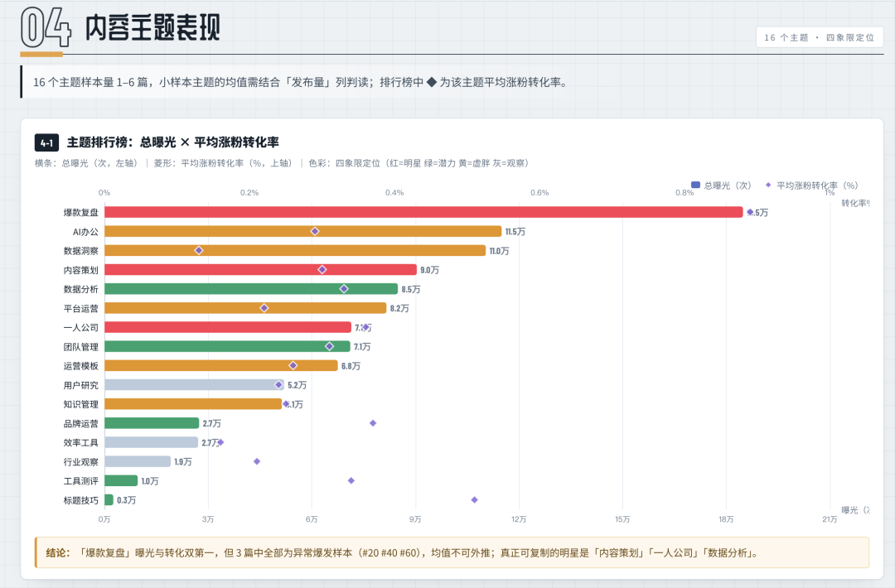
Task: Click the green 团队管理 exposure bar
Action: (x=227, y=346)
